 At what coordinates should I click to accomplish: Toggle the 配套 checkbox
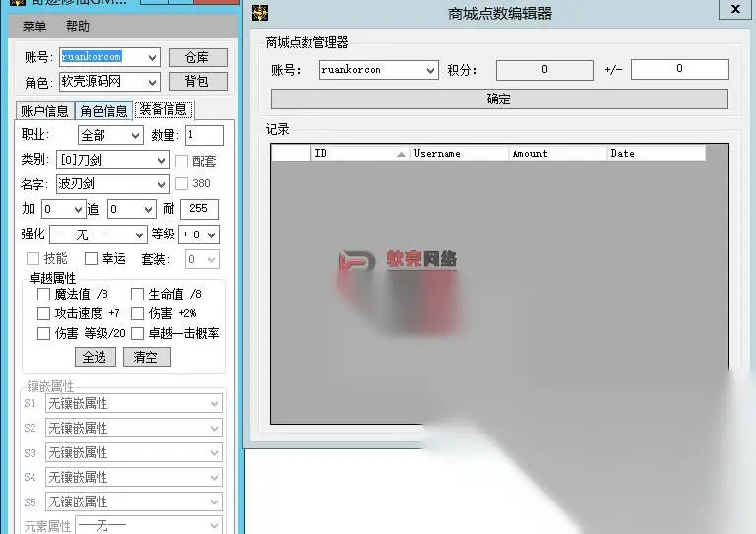pyautogui.click(x=181, y=161)
